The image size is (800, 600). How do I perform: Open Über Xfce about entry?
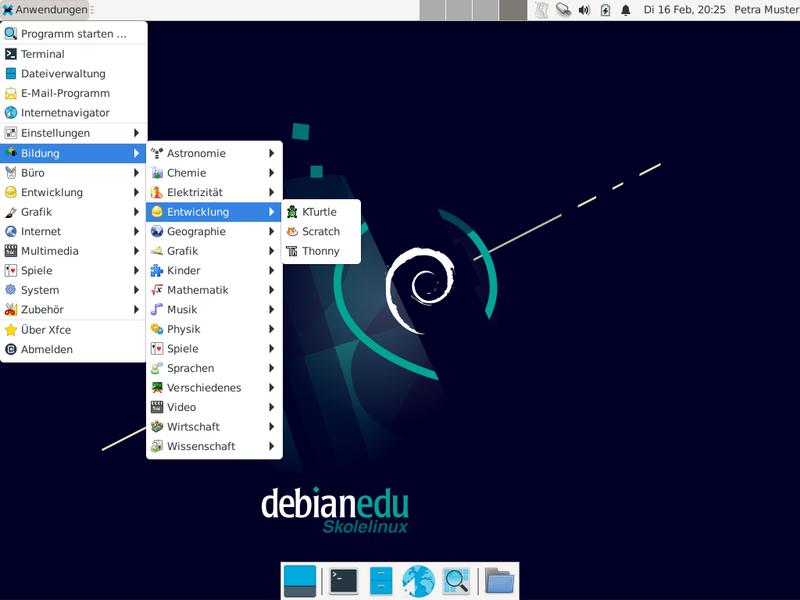[73, 330]
